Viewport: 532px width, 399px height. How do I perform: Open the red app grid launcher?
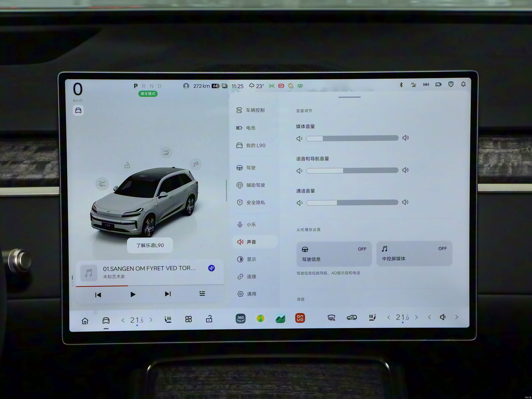(x=300, y=318)
